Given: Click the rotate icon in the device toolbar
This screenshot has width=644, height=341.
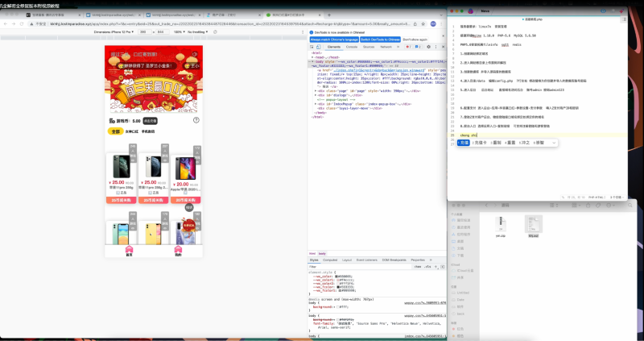Looking at the screenshot, I should (215, 31).
